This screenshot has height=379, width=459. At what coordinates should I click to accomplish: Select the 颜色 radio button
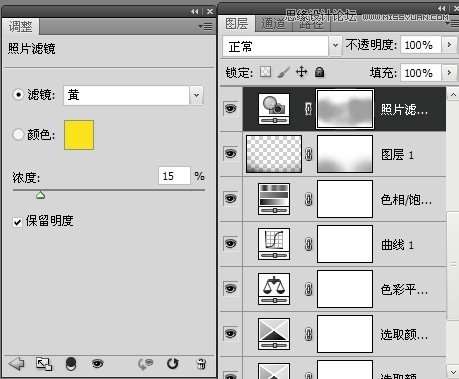click(x=18, y=135)
